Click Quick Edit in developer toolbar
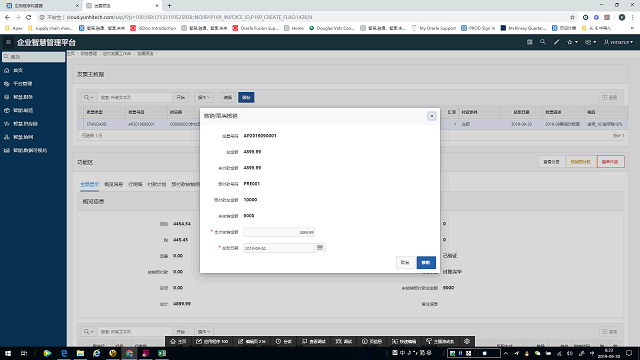The image size is (640, 360). point(404,341)
